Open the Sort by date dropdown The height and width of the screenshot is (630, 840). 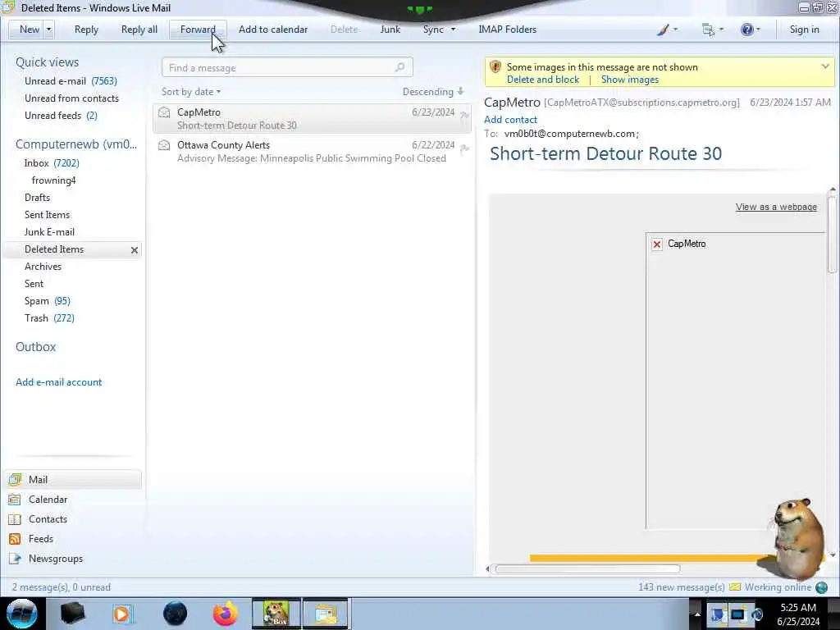191,92
